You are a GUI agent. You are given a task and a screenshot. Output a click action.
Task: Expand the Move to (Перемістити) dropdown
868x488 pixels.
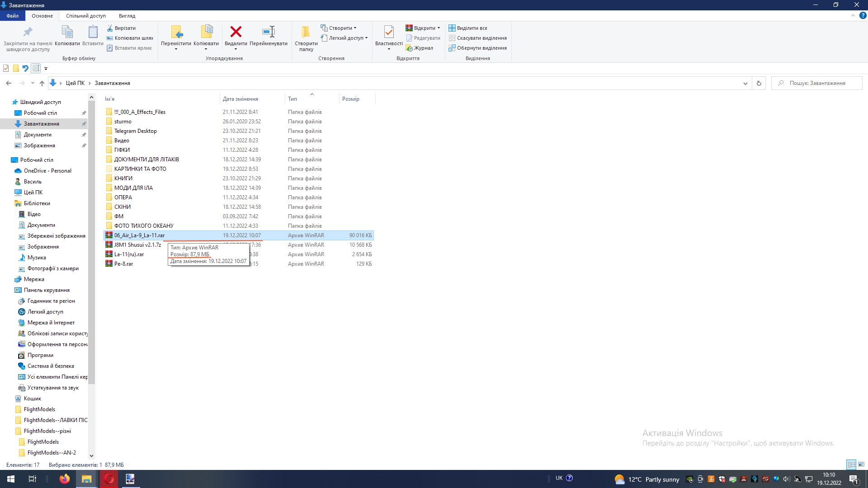[x=176, y=49]
